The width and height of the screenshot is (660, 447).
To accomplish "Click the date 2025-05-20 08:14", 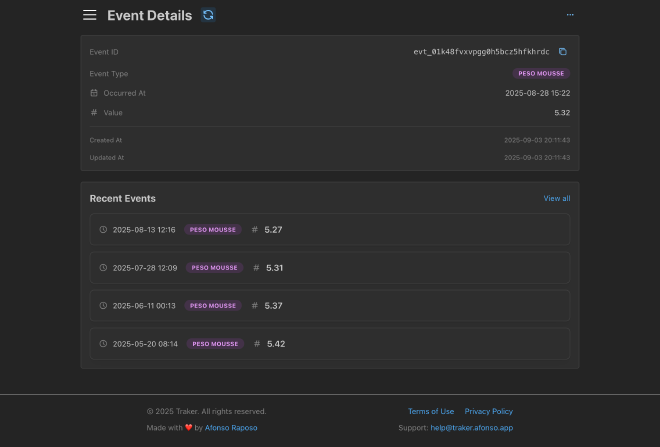I will coord(145,343).
